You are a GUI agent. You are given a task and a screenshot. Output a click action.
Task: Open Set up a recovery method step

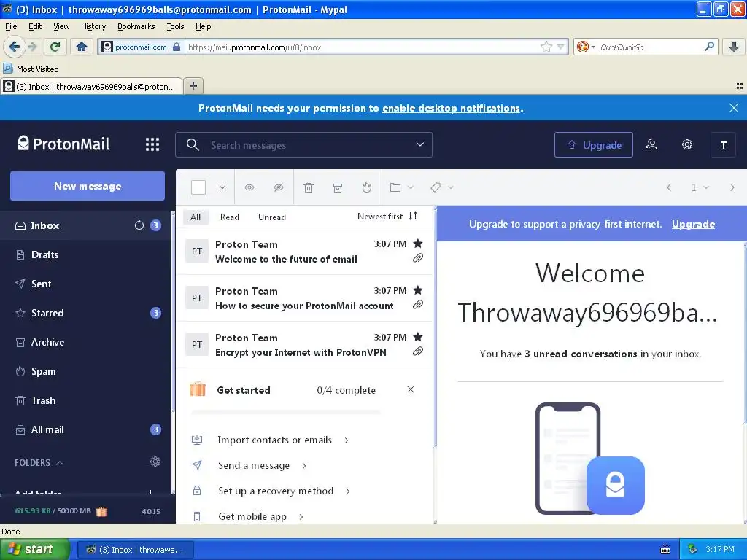coord(271,491)
